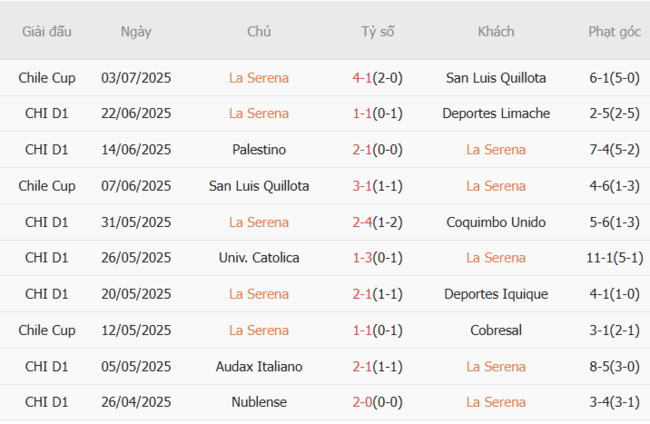Select the "Tỷ số" column header
The image size is (650, 424).
coord(378,31)
